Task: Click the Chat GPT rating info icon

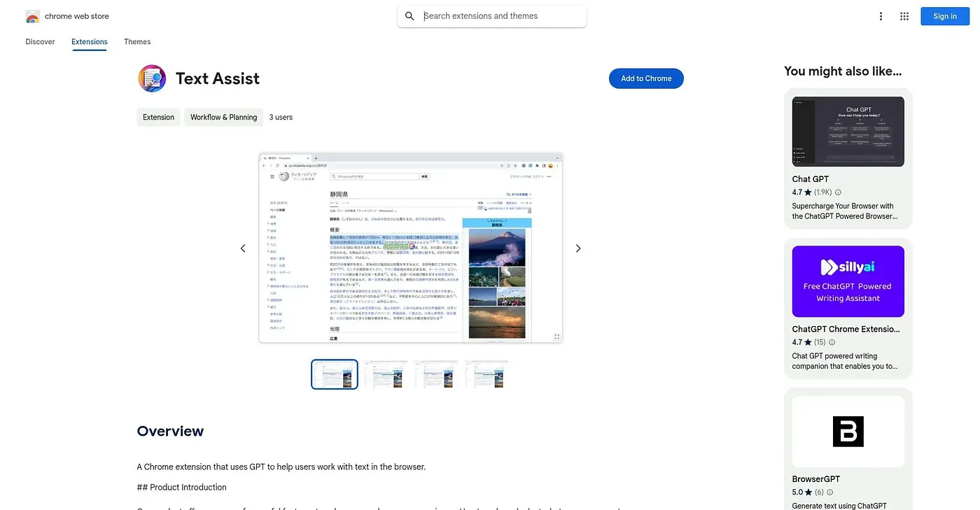Action: click(x=838, y=192)
